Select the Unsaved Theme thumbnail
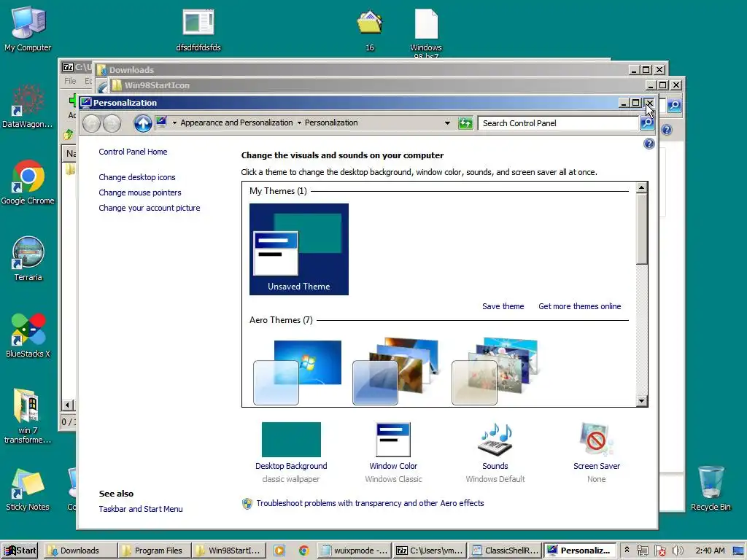747x560 pixels. [x=298, y=249]
